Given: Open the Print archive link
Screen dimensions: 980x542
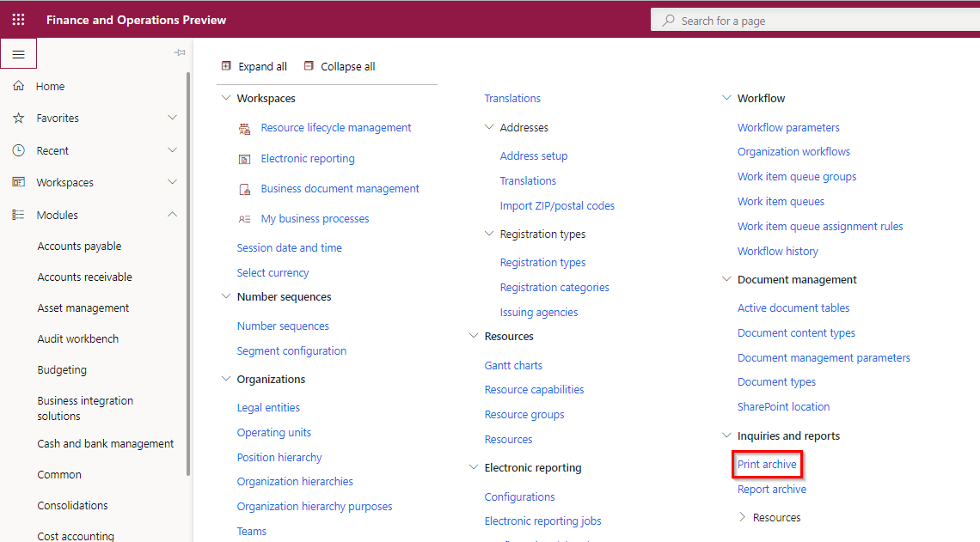Looking at the screenshot, I should click(x=767, y=465).
